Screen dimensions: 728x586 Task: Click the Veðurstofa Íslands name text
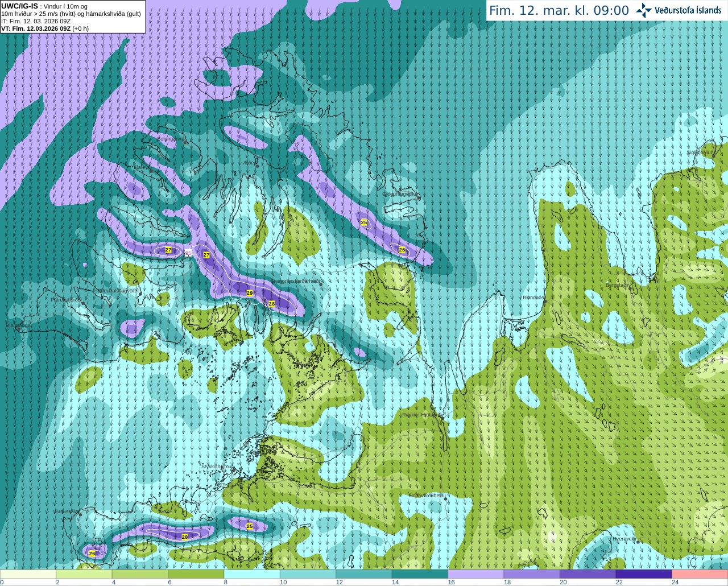[x=688, y=10]
